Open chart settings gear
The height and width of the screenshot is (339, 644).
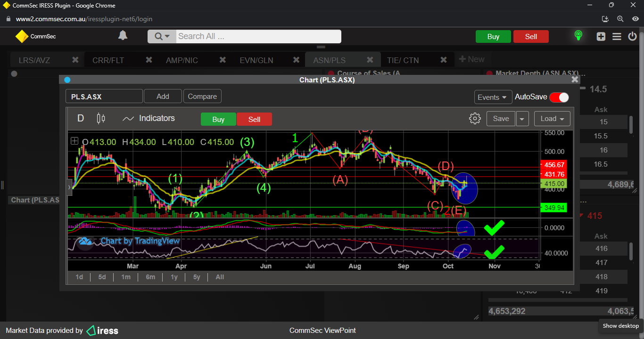pyautogui.click(x=475, y=118)
